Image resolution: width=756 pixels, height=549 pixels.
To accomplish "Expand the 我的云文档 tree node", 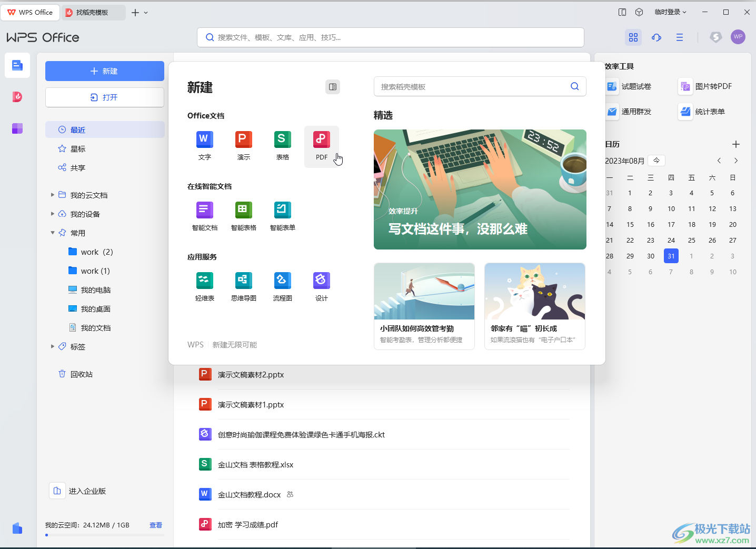I will point(52,195).
